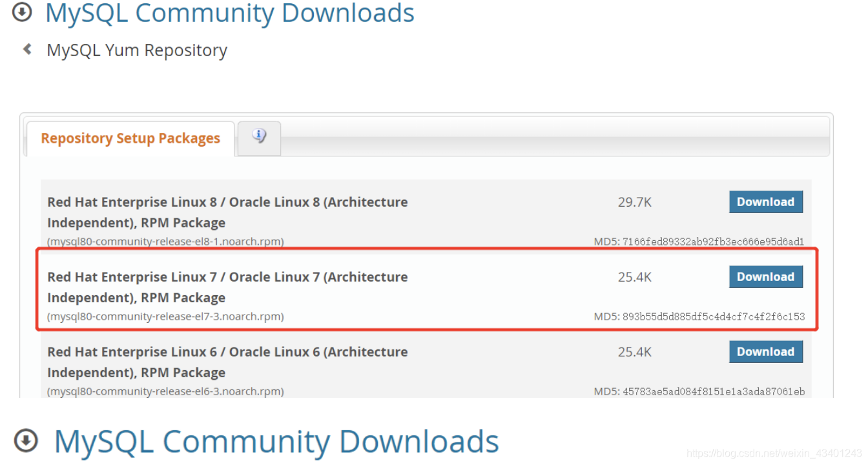Click the 25.4K size in the Linux 7 row
This screenshot has height=465, width=868.
[635, 277]
